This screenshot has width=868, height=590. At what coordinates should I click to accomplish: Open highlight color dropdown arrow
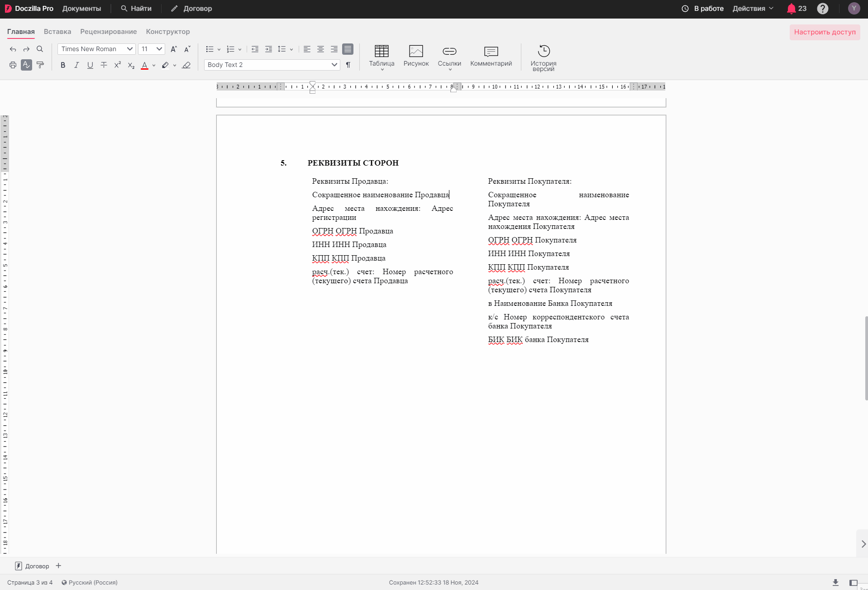[x=175, y=66]
